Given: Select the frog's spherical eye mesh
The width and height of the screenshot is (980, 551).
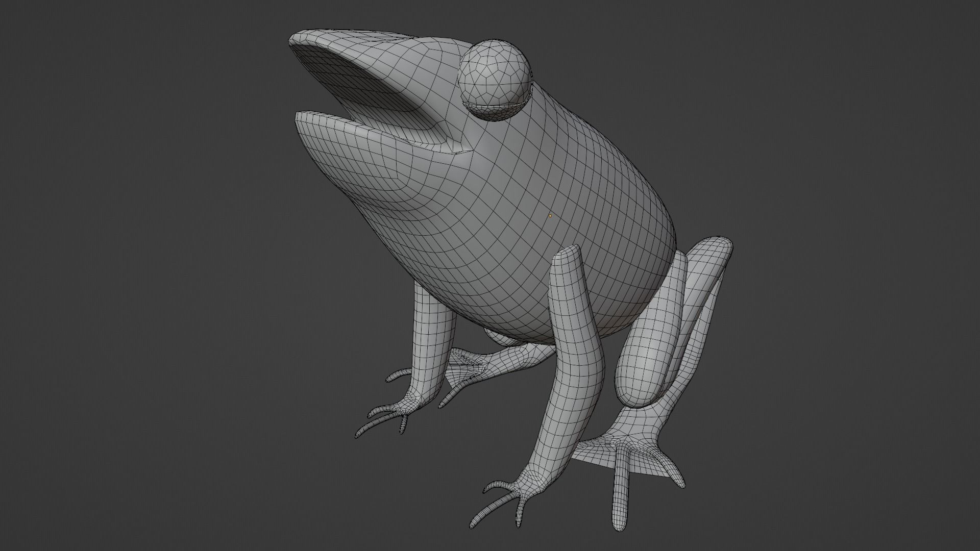Looking at the screenshot, I should [x=494, y=79].
